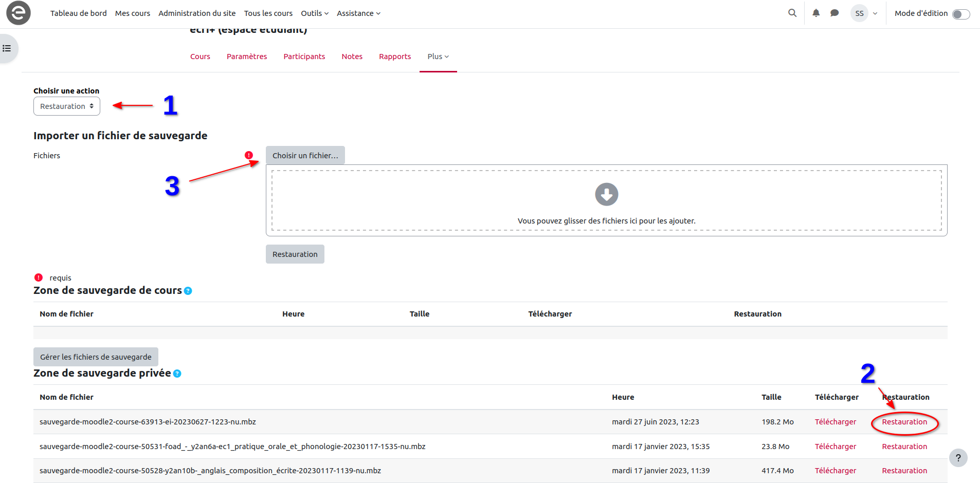Open the Rapports tab

coord(394,57)
